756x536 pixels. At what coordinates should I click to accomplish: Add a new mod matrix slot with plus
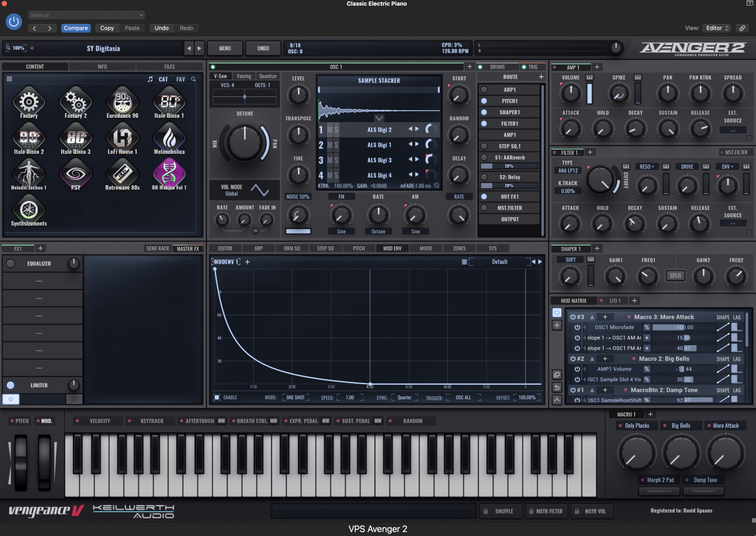(557, 325)
